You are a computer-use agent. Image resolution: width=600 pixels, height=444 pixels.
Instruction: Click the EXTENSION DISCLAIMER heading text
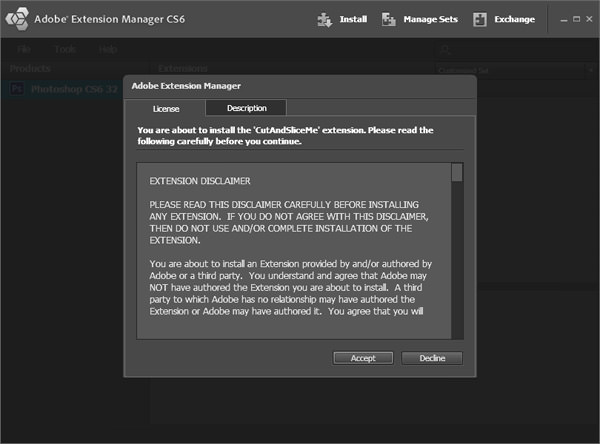click(x=200, y=181)
